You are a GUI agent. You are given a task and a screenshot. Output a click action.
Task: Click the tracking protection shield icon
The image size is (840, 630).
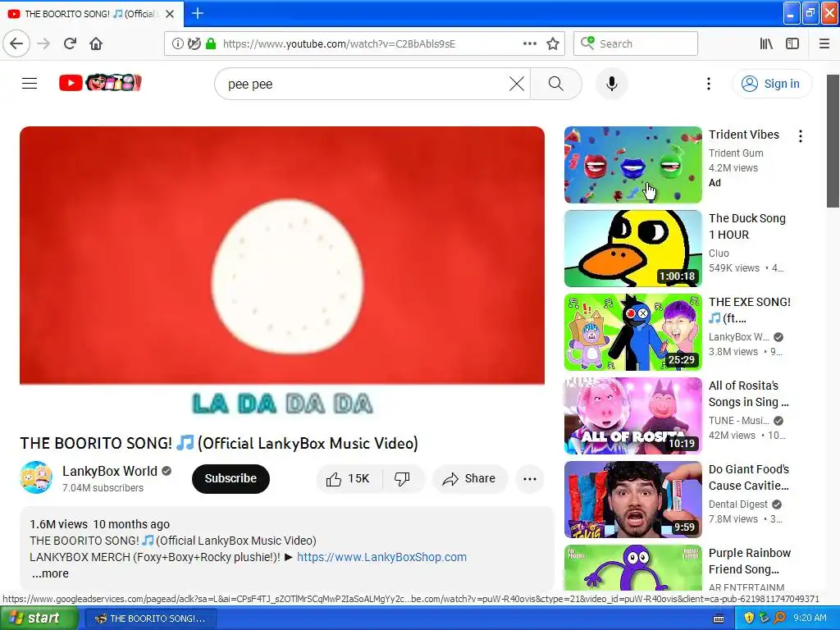[x=194, y=44]
